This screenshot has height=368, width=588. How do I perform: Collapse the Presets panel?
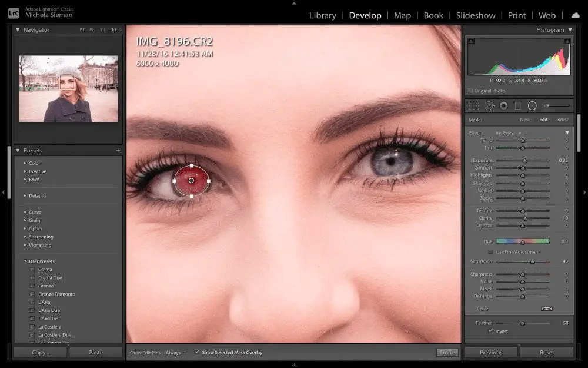tap(18, 151)
